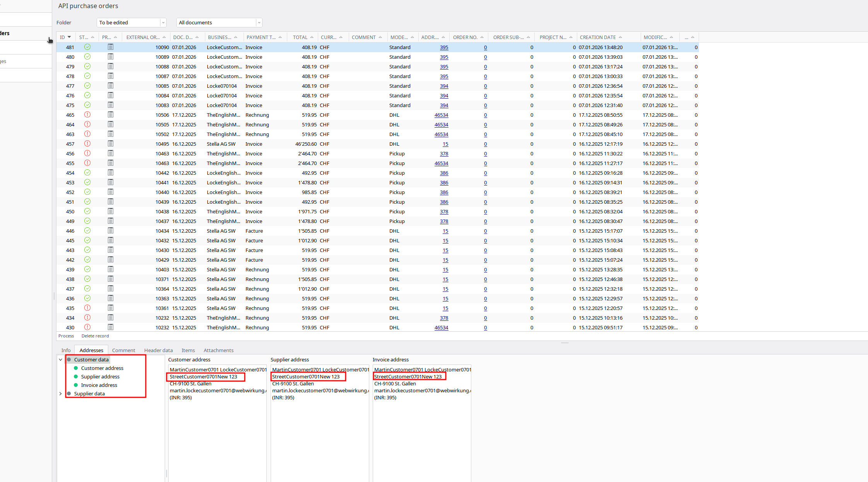Click green status check icon for order 481
Image resolution: width=868 pixels, height=482 pixels.
[x=87, y=47]
